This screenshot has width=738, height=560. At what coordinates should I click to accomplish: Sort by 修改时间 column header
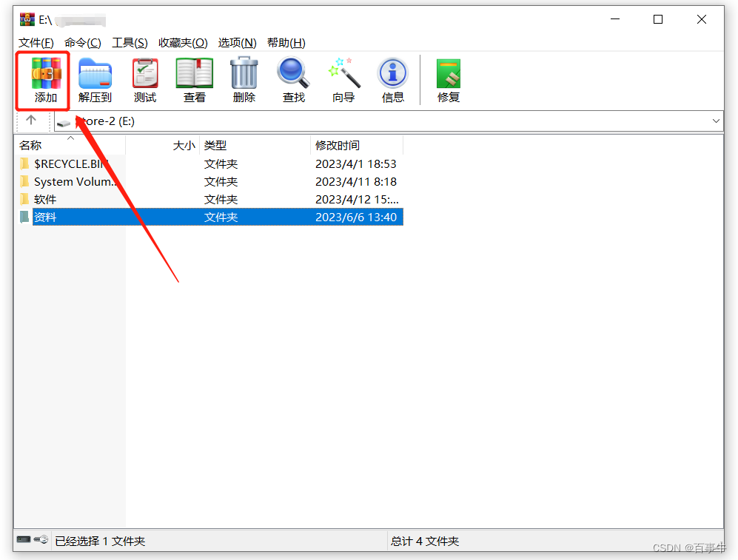(357, 145)
